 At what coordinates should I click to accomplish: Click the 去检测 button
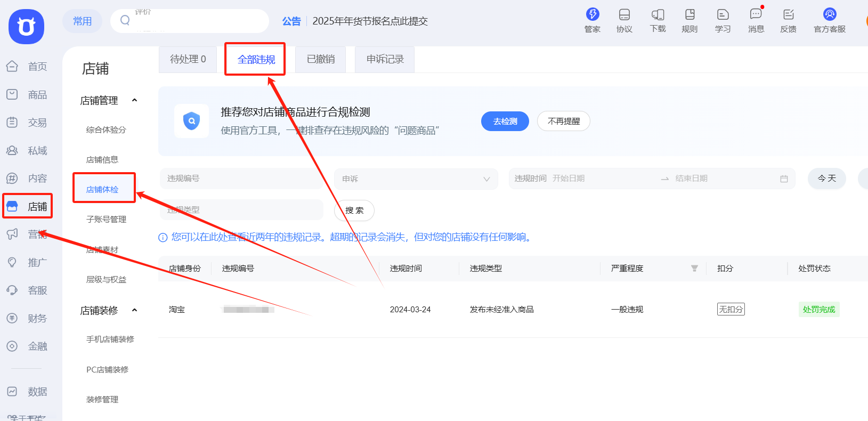(505, 122)
